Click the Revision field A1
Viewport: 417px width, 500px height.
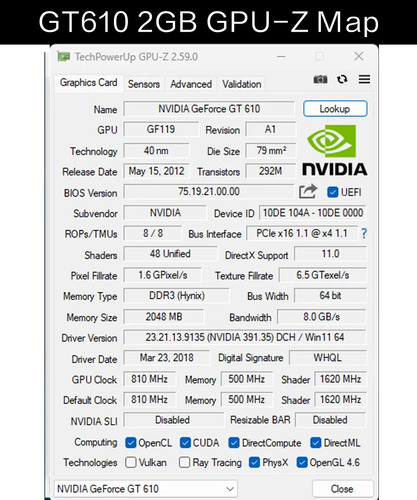[x=271, y=129]
